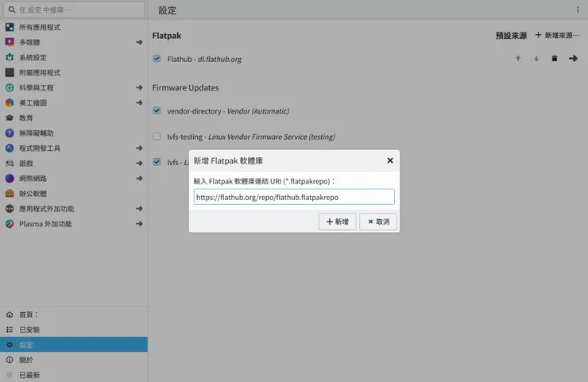
Task: Click the lvfs-testing Linux Vendor Firmware label
Action: tap(251, 137)
